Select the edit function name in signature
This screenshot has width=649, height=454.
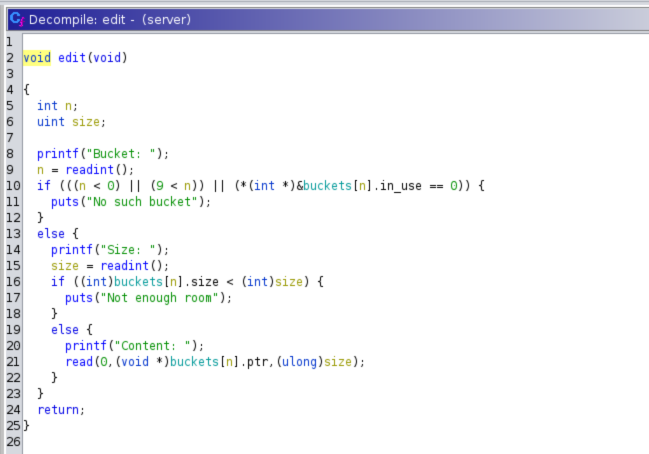coord(71,57)
